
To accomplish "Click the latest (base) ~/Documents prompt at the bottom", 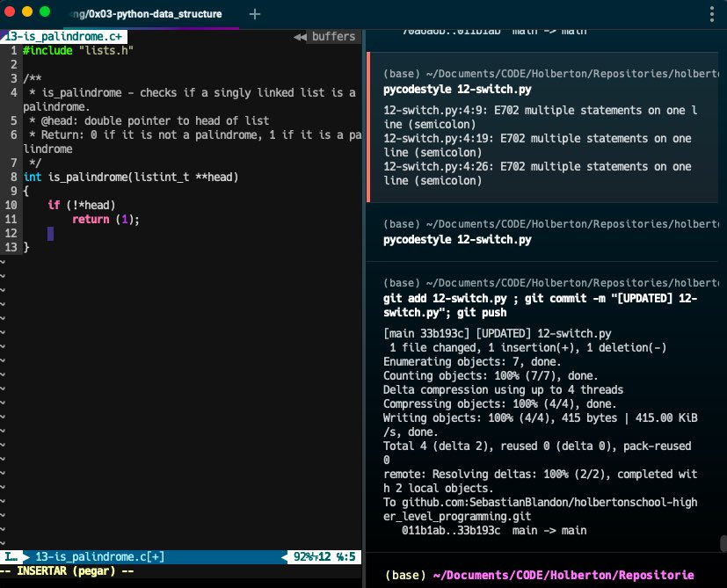I will click(x=536, y=575).
